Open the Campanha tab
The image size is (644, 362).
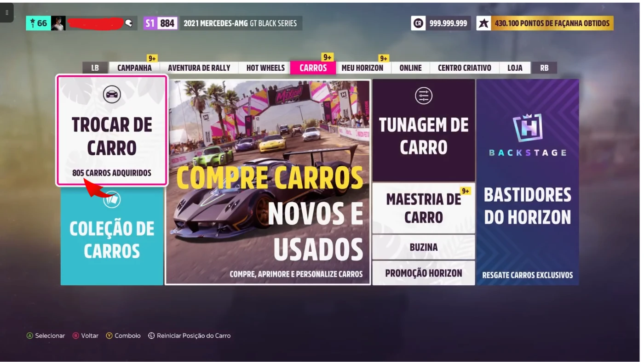tap(134, 68)
